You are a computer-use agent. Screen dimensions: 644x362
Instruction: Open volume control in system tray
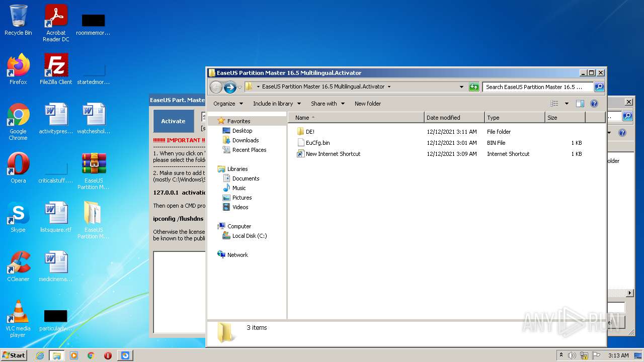point(572,355)
